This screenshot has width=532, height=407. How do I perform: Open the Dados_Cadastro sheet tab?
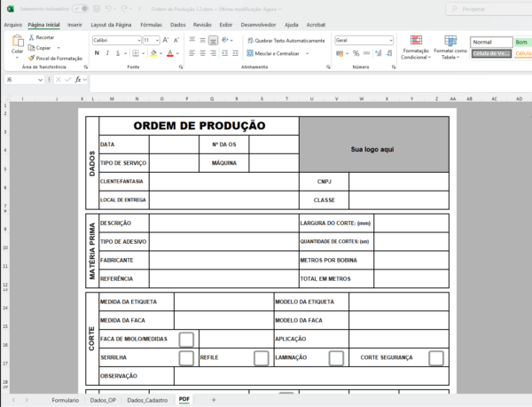tap(147, 400)
